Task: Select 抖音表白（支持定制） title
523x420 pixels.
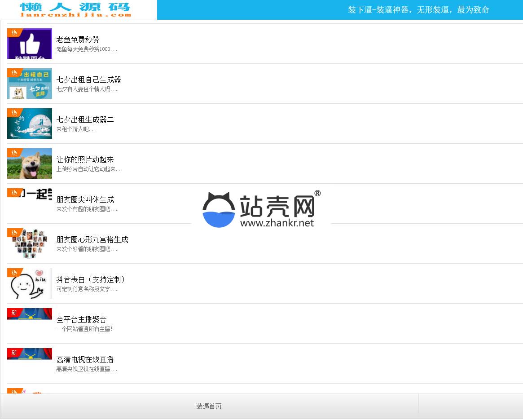Action: [x=91, y=279]
